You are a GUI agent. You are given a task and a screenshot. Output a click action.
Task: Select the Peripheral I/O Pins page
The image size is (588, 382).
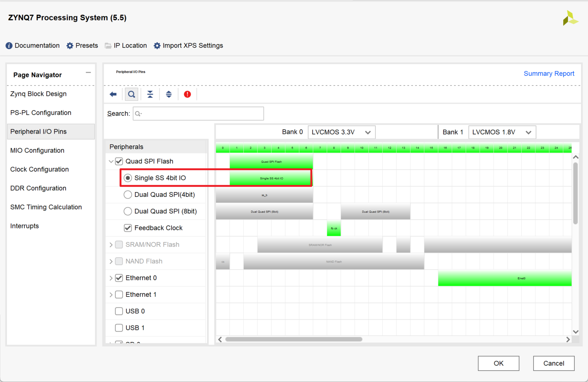(x=51, y=132)
